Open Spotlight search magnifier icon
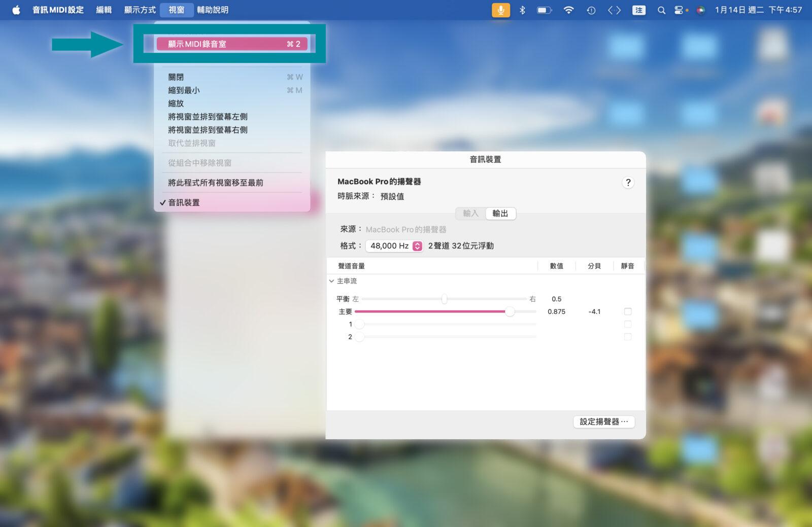The width and height of the screenshot is (812, 527). [x=661, y=10]
